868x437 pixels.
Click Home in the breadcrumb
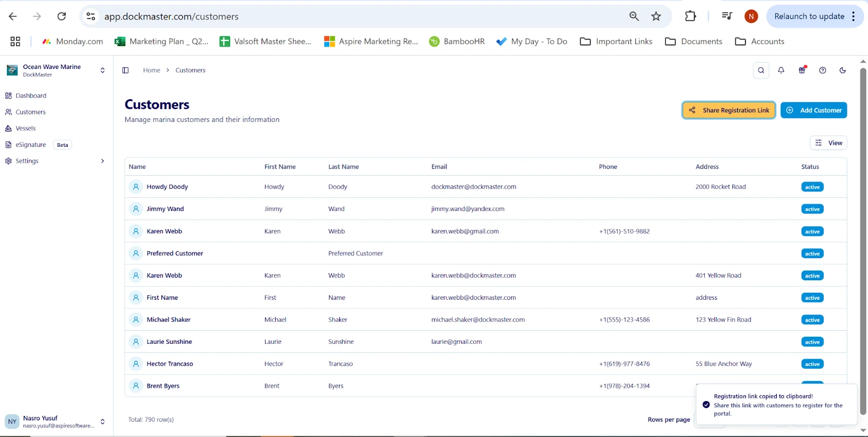151,70
